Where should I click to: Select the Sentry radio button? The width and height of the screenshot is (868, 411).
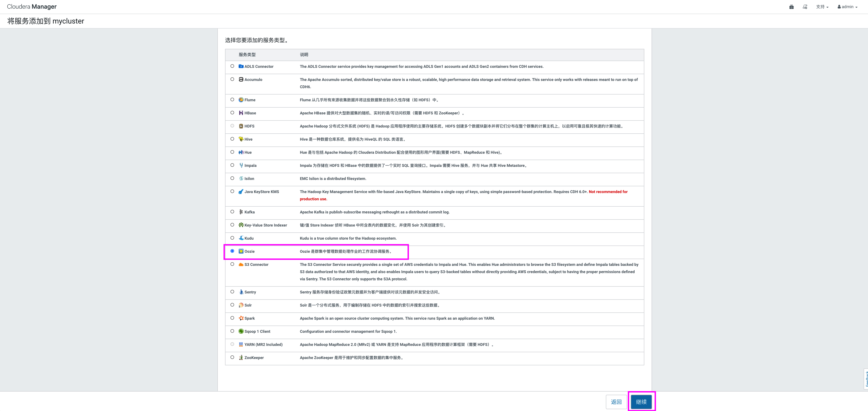tap(232, 292)
